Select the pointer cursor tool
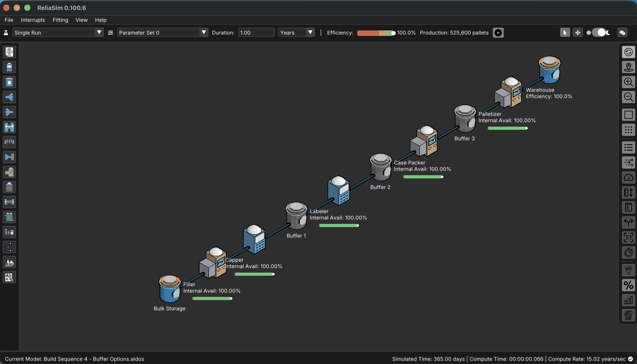The height and width of the screenshot is (364, 637). point(565,33)
